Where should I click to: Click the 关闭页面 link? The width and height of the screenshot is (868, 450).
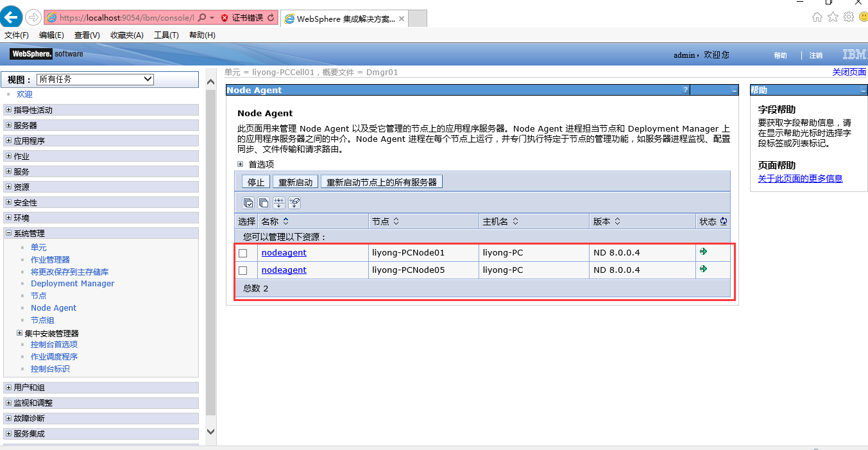(x=849, y=72)
